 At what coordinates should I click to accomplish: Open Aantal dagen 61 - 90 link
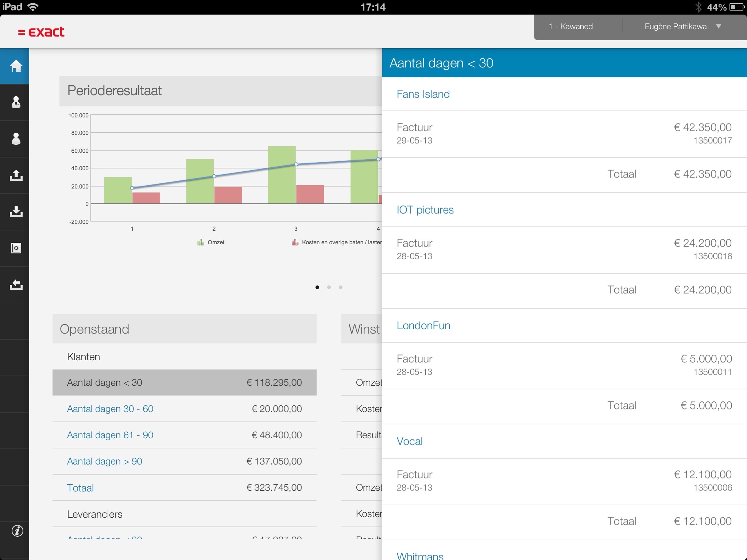click(110, 435)
